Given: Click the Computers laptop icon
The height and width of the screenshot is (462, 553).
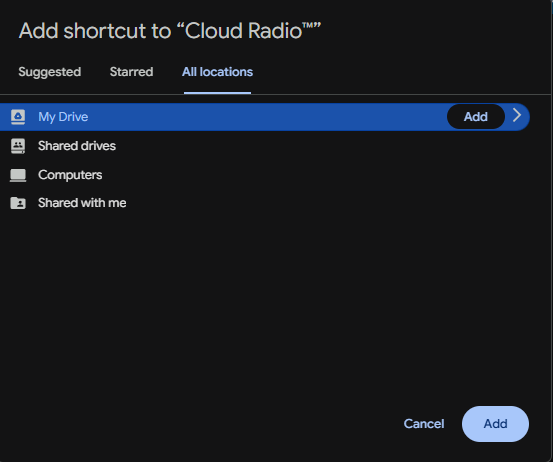Looking at the screenshot, I should click(x=18, y=175).
